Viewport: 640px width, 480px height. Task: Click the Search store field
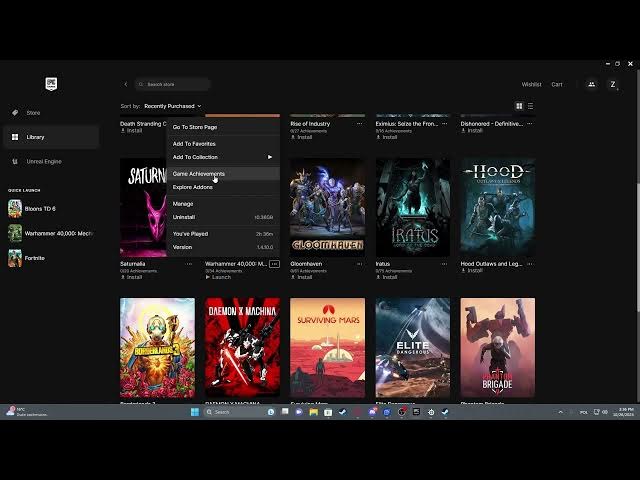[x=173, y=84]
